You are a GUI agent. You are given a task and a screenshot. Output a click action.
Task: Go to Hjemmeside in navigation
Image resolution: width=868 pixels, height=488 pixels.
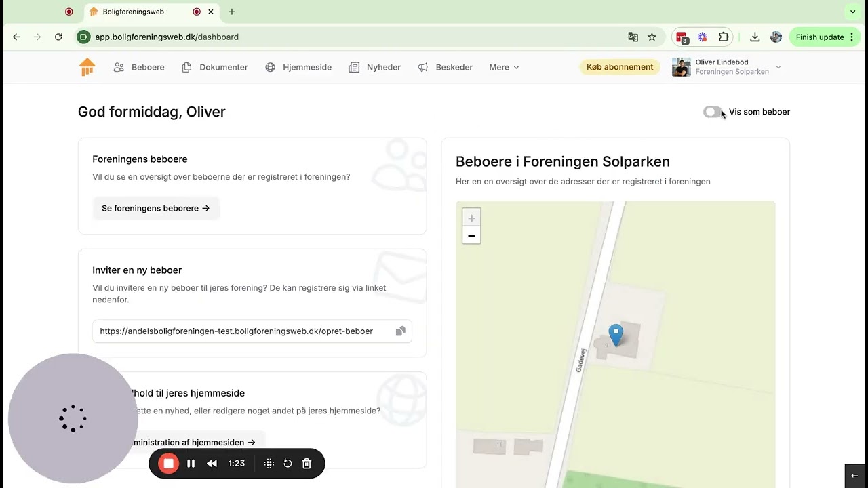tap(298, 67)
